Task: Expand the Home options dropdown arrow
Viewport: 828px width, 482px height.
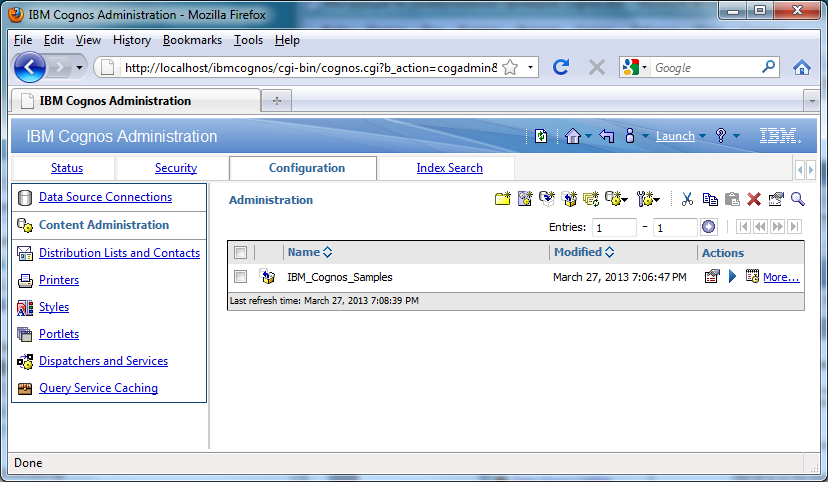Action: click(588, 137)
